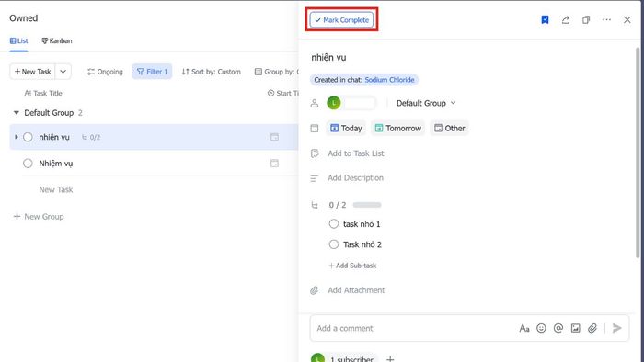
Task: Click the paperclip icon by Add Attachment
Action: (315, 290)
